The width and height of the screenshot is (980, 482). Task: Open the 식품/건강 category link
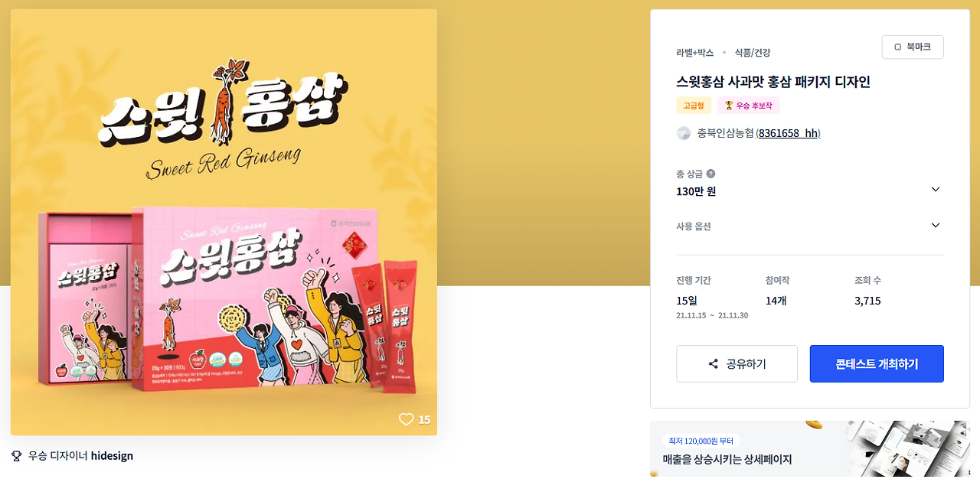(x=753, y=53)
